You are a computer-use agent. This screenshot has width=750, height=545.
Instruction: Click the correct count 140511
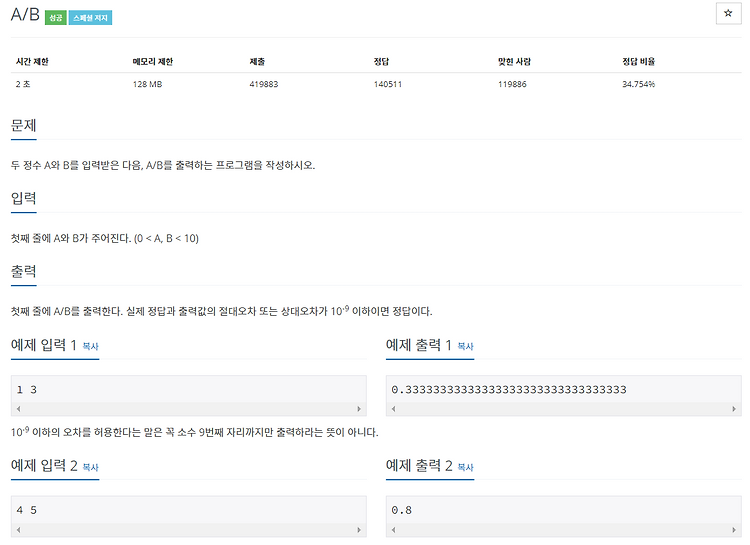388,84
